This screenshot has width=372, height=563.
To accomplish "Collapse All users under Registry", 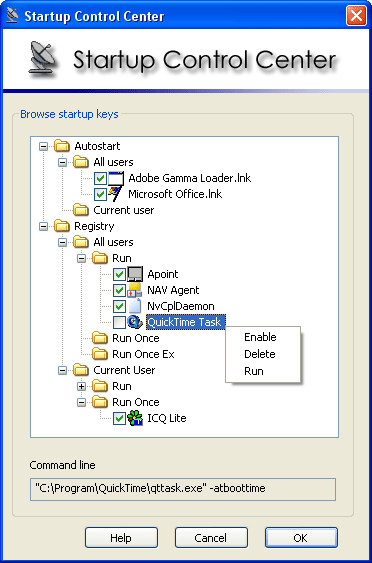I will [x=62, y=242].
